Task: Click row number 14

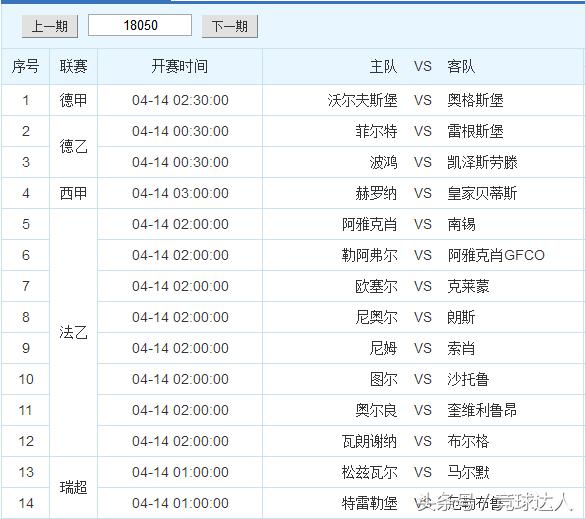Action: click(26, 503)
